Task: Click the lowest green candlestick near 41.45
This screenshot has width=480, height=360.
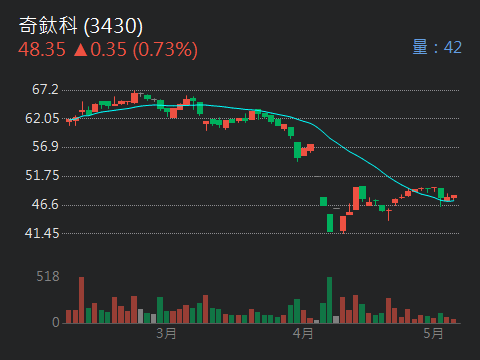Action: [x=330, y=223]
